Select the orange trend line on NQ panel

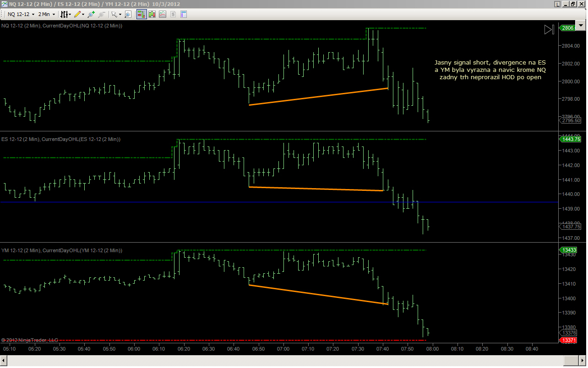(318, 97)
